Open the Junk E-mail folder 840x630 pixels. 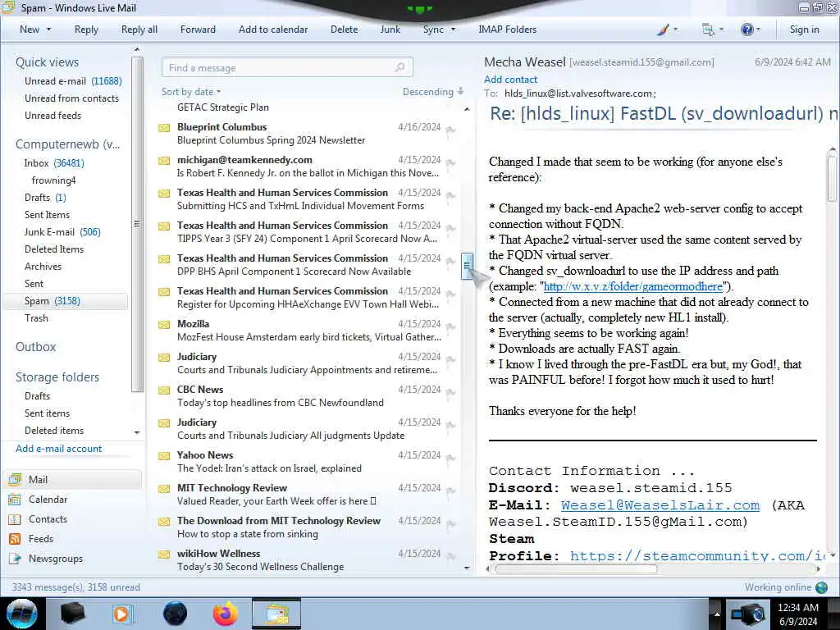(x=62, y=232)
